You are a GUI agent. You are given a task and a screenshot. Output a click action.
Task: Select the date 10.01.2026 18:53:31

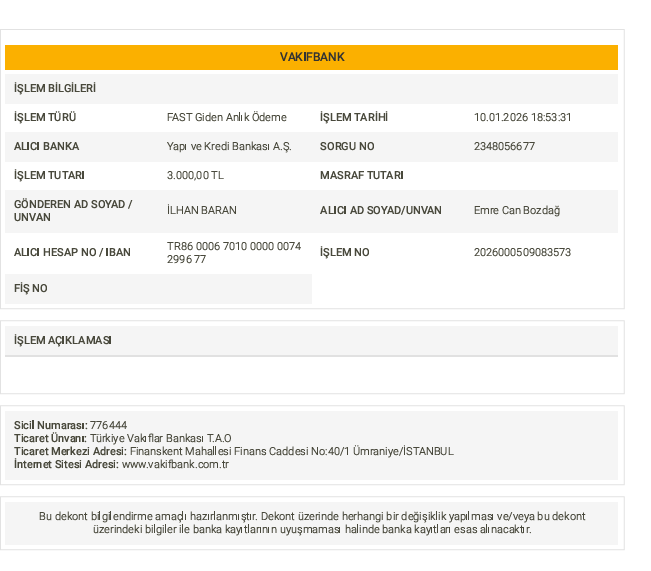(523, 117)
